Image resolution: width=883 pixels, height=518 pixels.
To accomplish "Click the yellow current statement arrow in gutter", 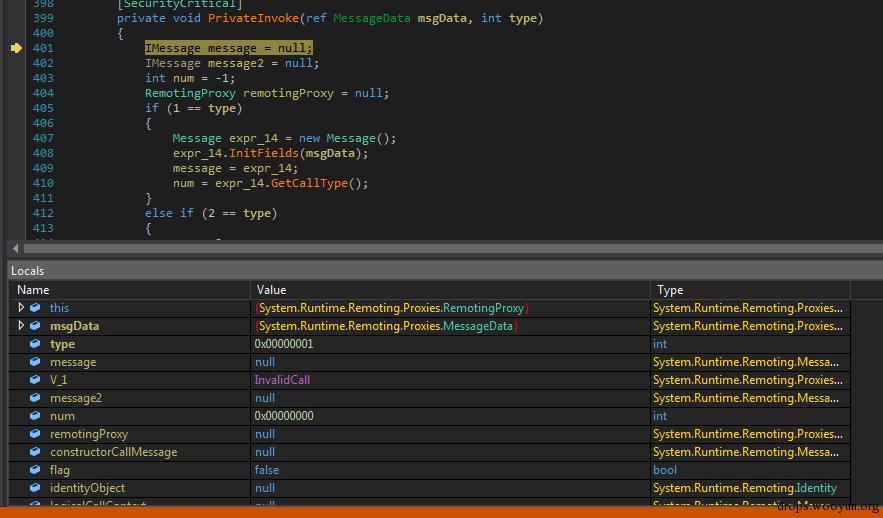I will point(16,48).
